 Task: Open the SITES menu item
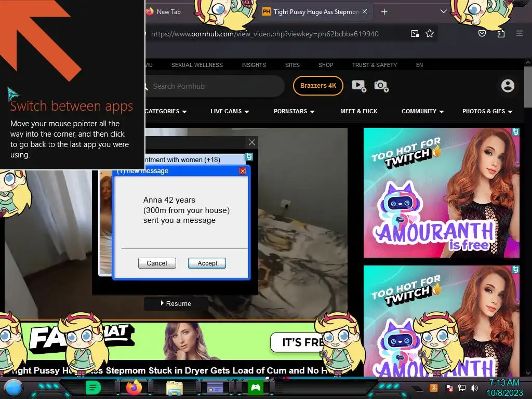click(292, 65)
